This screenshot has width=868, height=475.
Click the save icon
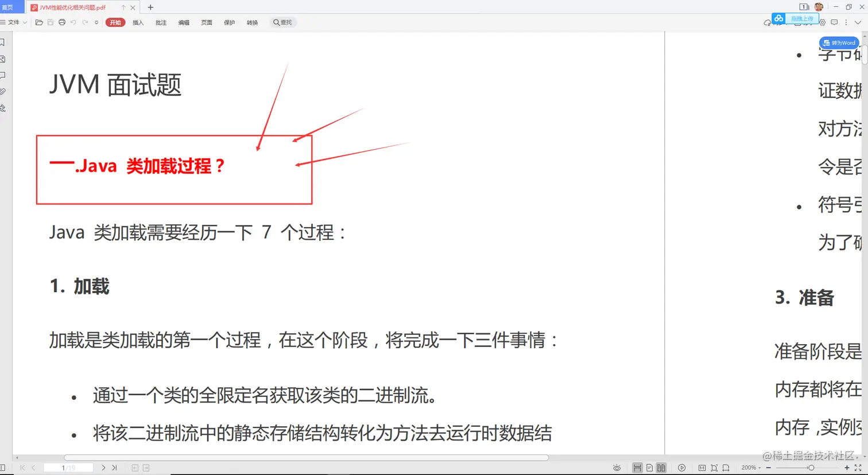50,22
